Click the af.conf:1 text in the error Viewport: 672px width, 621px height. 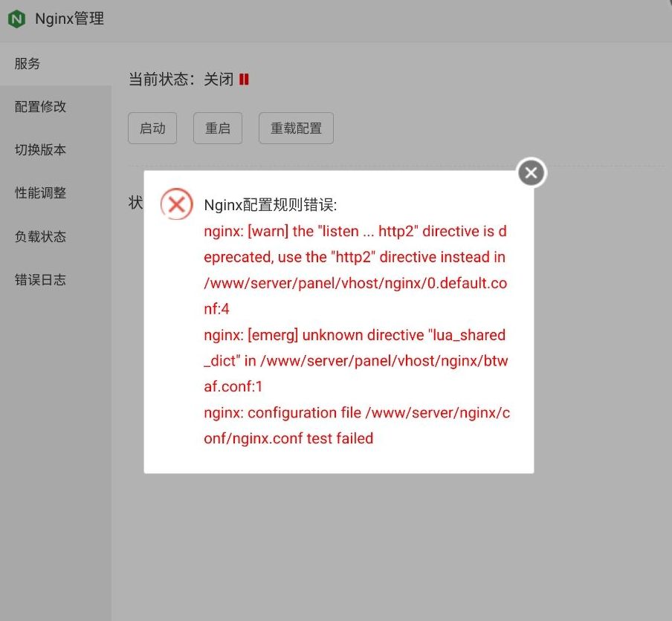233,386
